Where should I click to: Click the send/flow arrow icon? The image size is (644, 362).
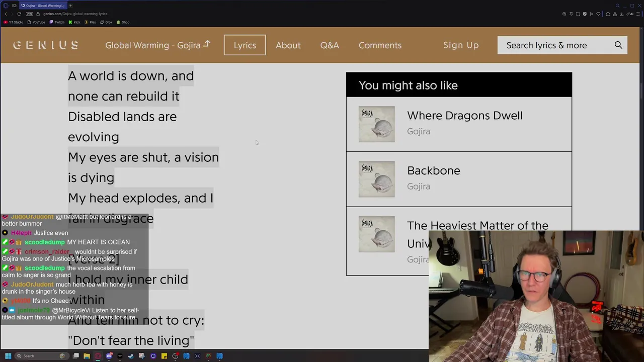591,14
